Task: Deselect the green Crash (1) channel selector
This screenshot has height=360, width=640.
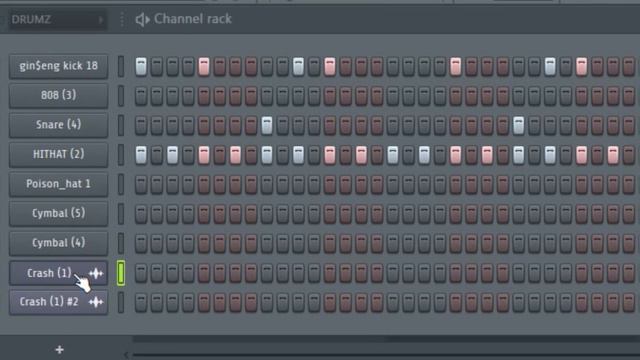Action: 121,273
